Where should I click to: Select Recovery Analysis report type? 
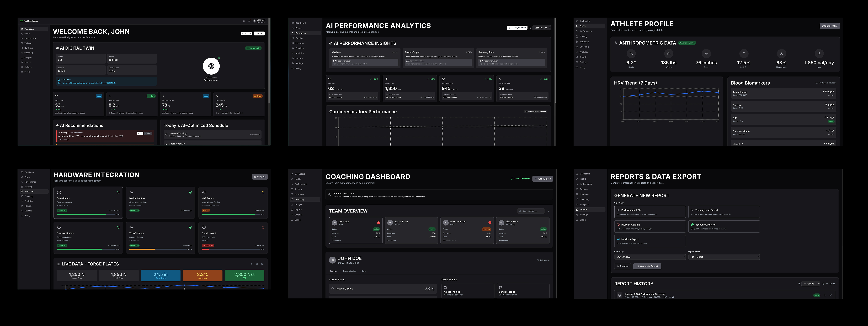click(x=724, y=227)
